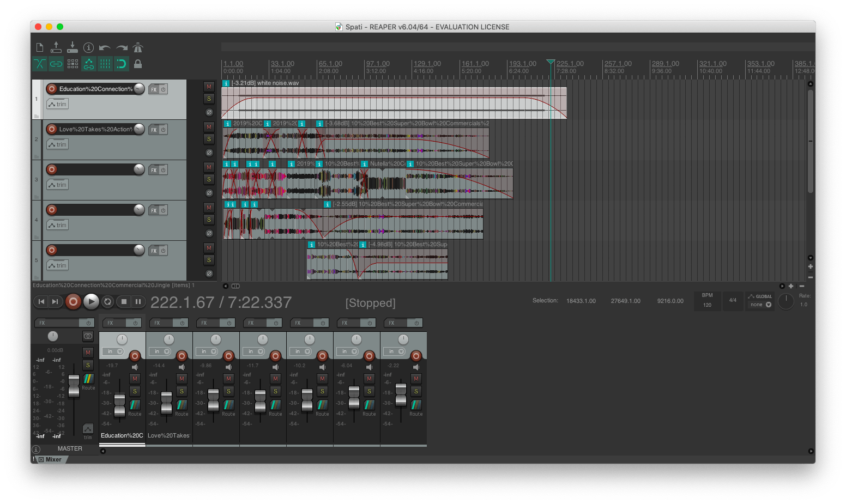Toggle Grid Lines icon in toolbar
This screenshot has width=846, height=504.
point(105,64)
